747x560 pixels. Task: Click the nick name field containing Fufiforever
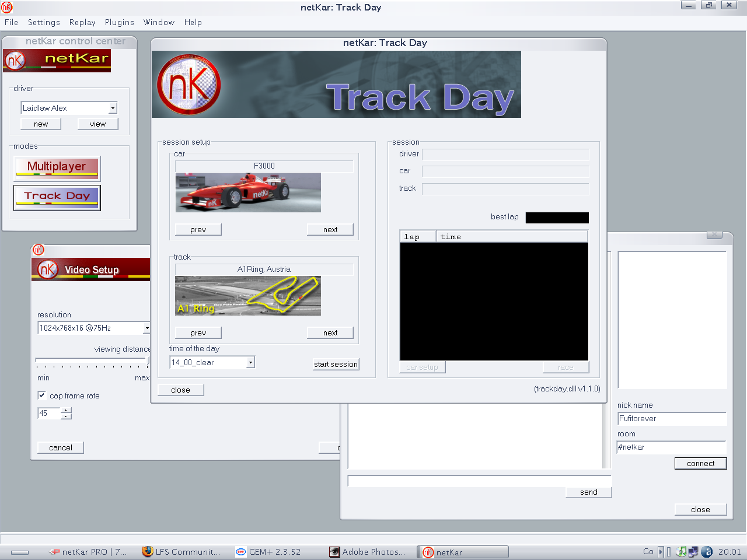[x=672, y=419]
